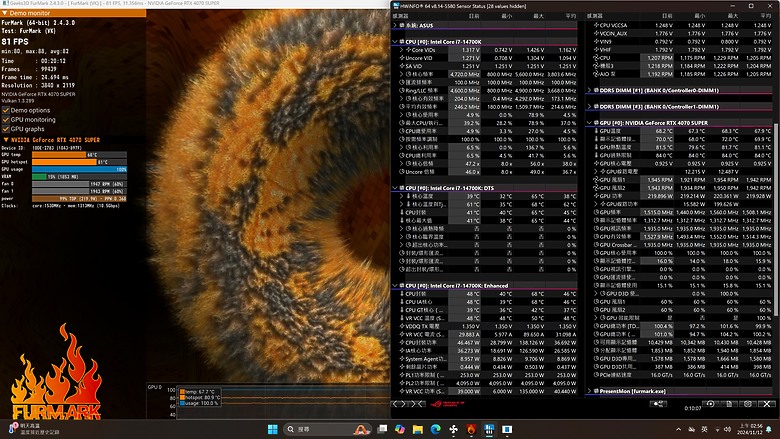This screenshot has width=780, height=439.
Task: Open HWiNFO sensor settings gear icon
Action: (748, 404)
